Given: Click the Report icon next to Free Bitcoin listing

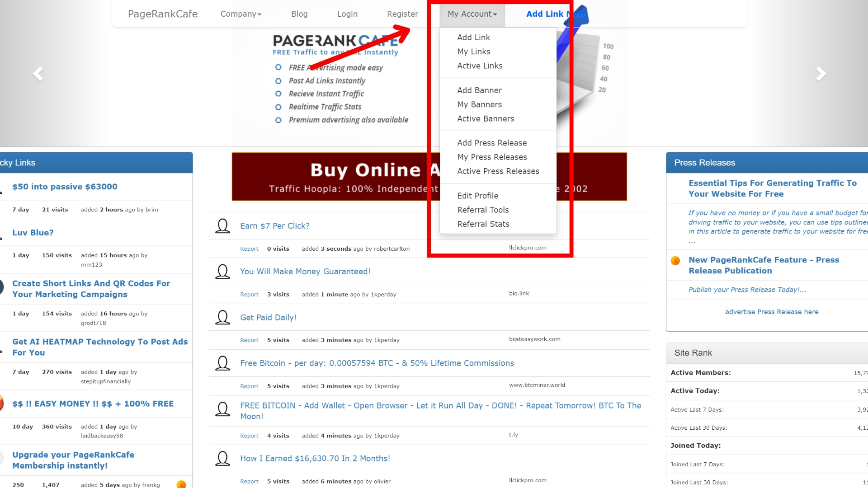Looking at the screenshot, I should coord(248,385).
